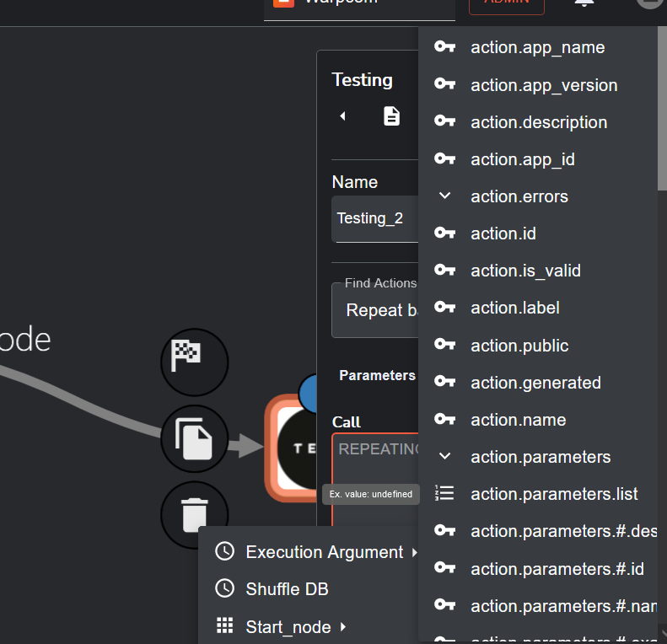Click the ADMIN button
667x644 pixels.
[x=507, y=4]
